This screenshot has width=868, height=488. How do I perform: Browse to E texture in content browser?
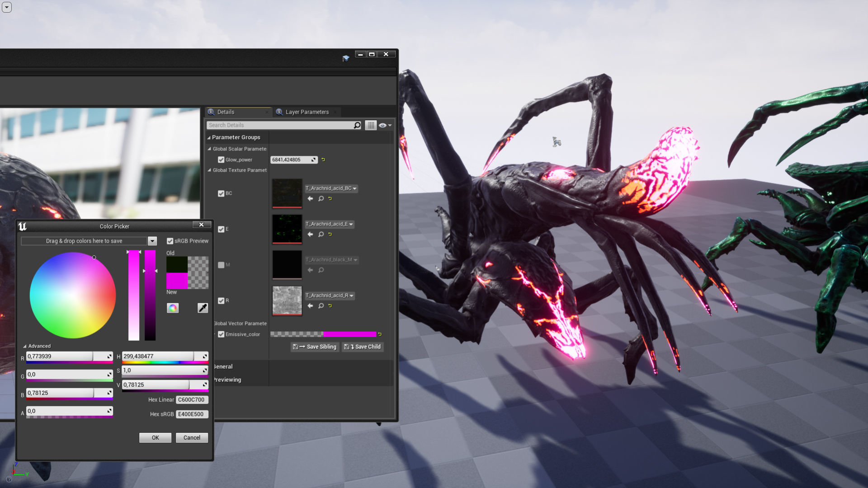click(x=321, y=235)
